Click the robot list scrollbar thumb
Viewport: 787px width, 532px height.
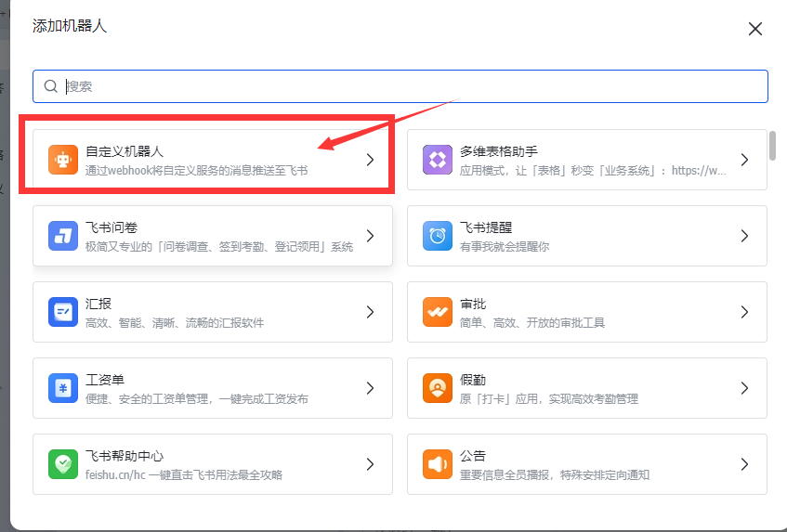pos(773,146)
